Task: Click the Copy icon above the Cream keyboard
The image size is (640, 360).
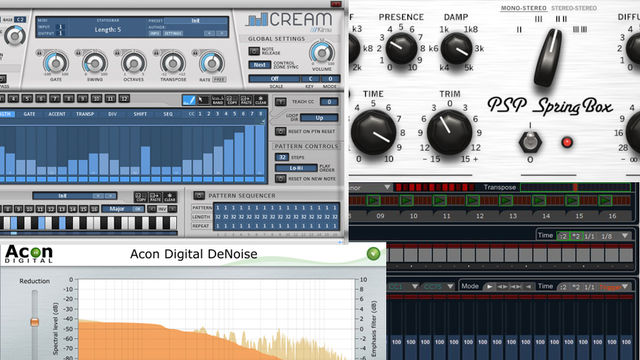Action: tap(141, 197)
